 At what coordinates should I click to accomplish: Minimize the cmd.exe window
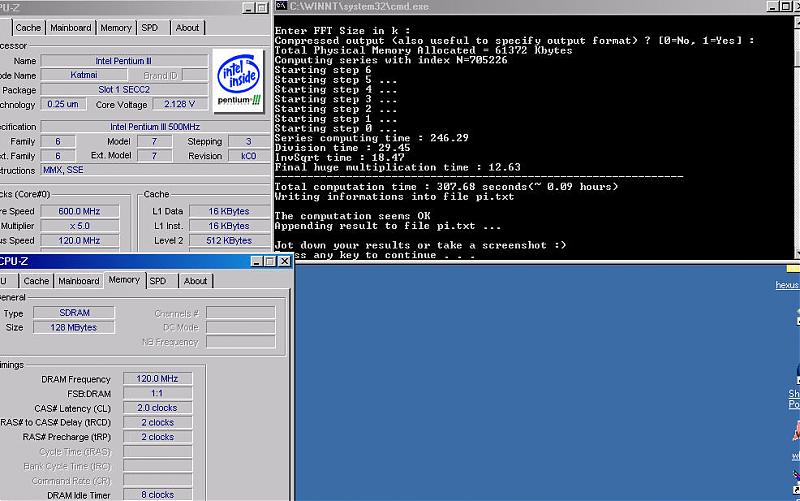[773, 6]
